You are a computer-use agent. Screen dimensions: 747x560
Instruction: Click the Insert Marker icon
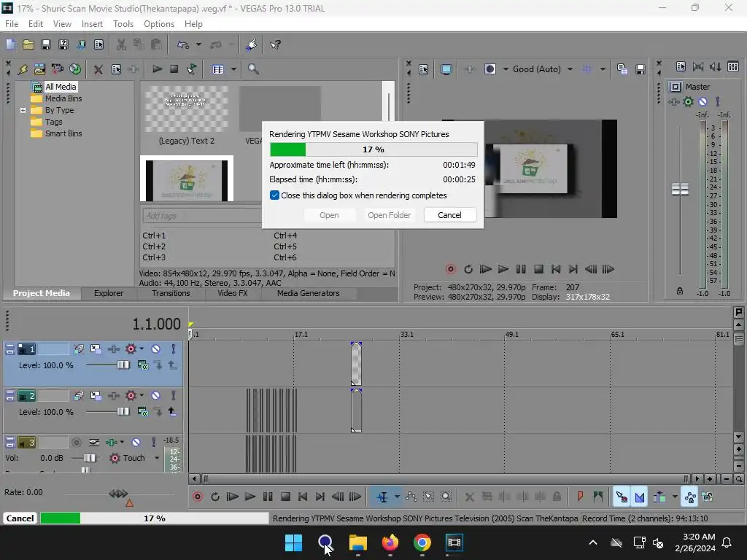click(x=580, y=497)
